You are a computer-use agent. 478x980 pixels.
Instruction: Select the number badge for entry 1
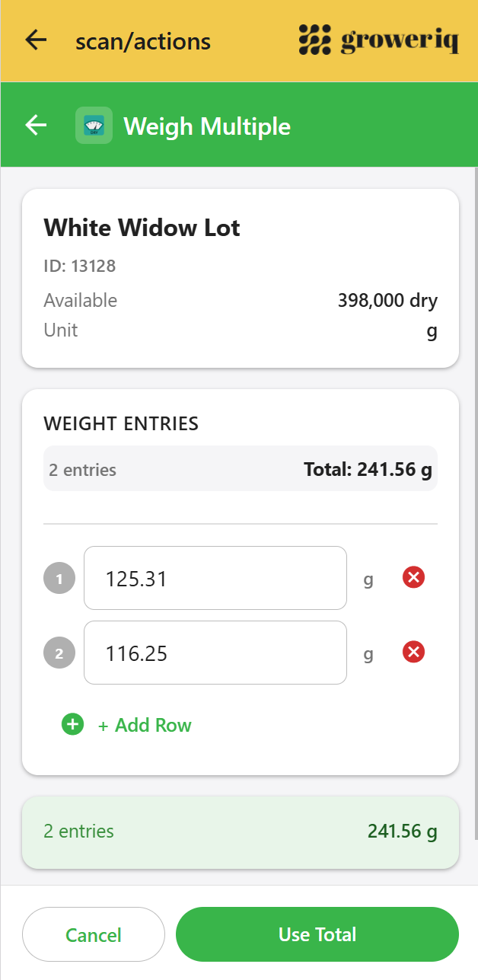point(59,577)
